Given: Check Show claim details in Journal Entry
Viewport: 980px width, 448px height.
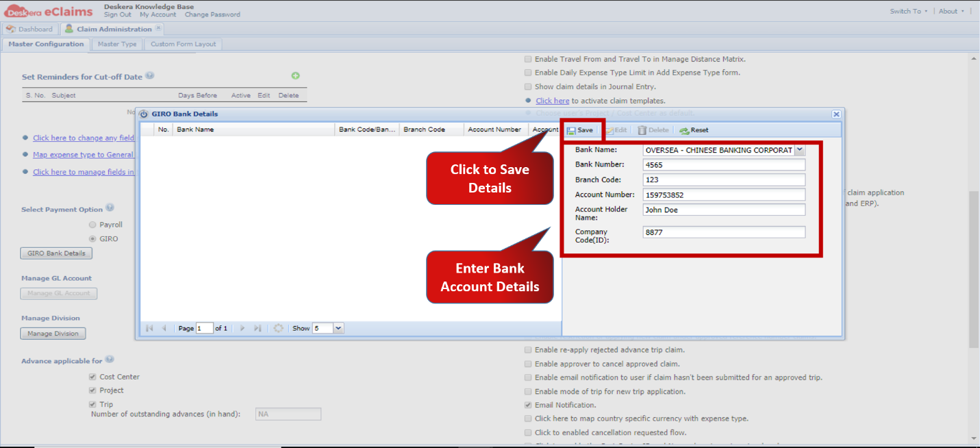Looking at the screenshot, I should pos(528,87).
